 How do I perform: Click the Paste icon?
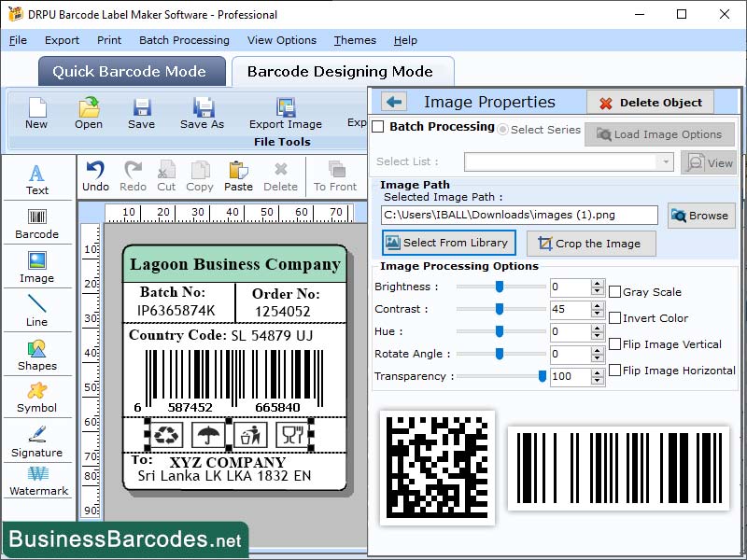click(238, 173)
